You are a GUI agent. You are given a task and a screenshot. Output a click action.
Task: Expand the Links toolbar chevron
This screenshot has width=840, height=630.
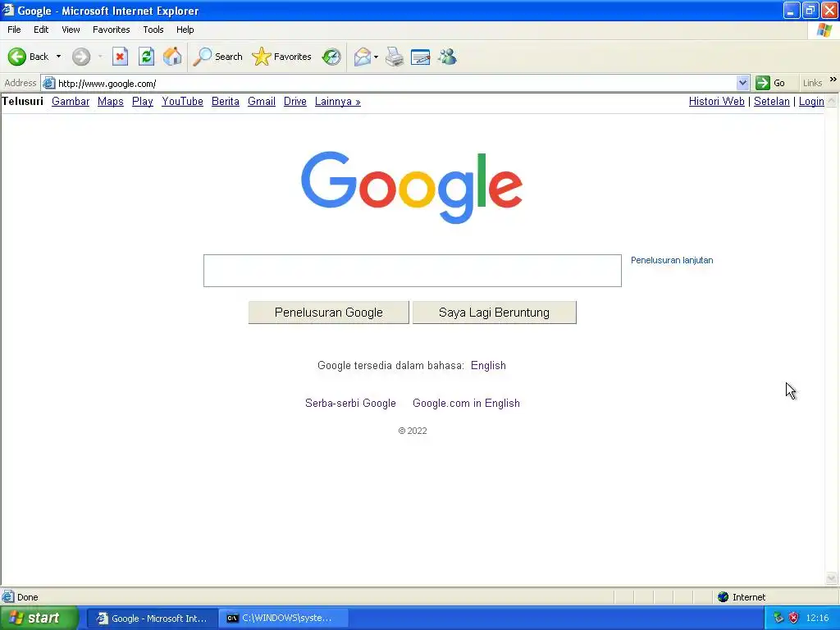coord(833,80)
